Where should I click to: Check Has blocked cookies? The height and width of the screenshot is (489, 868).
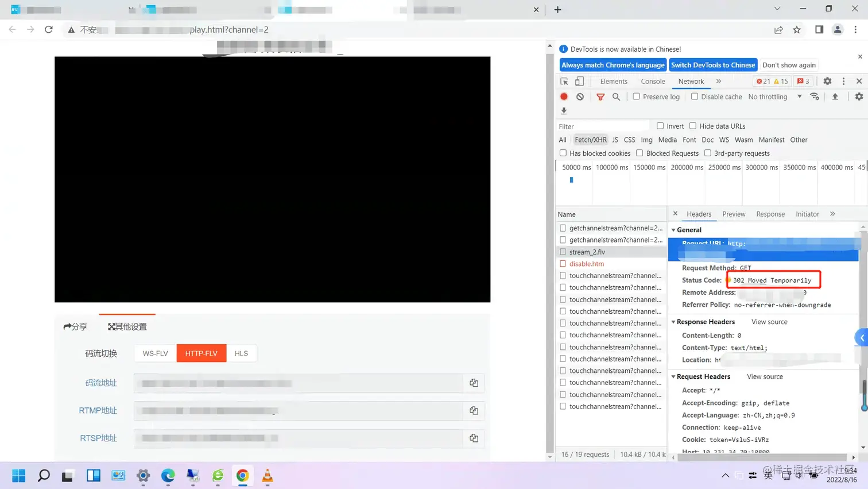point(563,153)
